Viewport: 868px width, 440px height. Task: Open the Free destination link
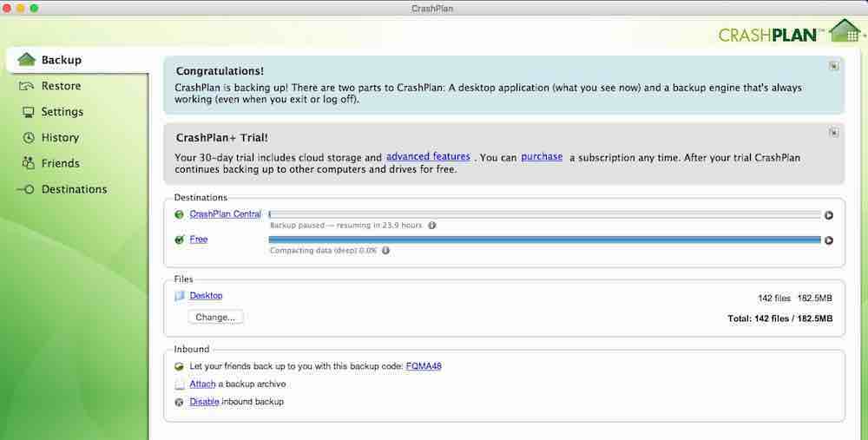(x=199, y=240)
